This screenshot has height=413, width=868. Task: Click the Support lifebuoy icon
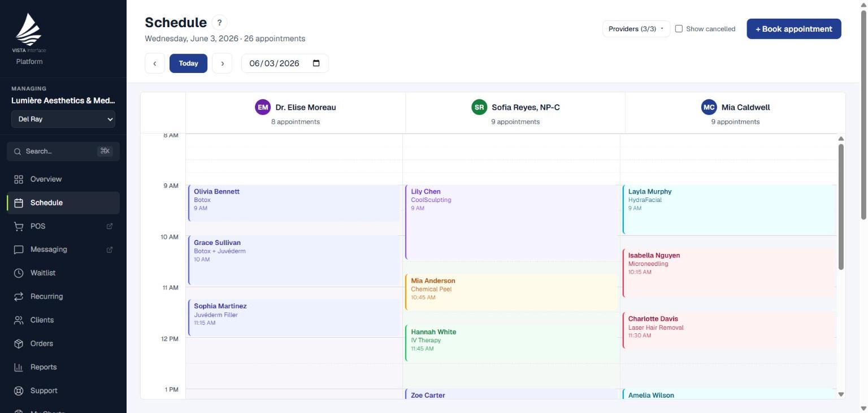tap(19, 391)
